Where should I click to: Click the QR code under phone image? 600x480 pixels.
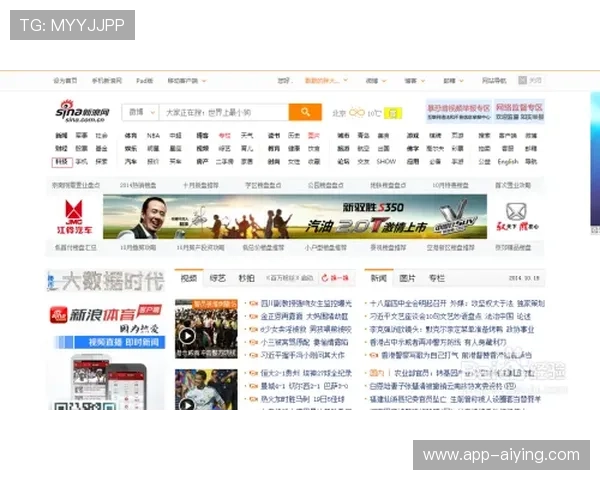(84, 406)
